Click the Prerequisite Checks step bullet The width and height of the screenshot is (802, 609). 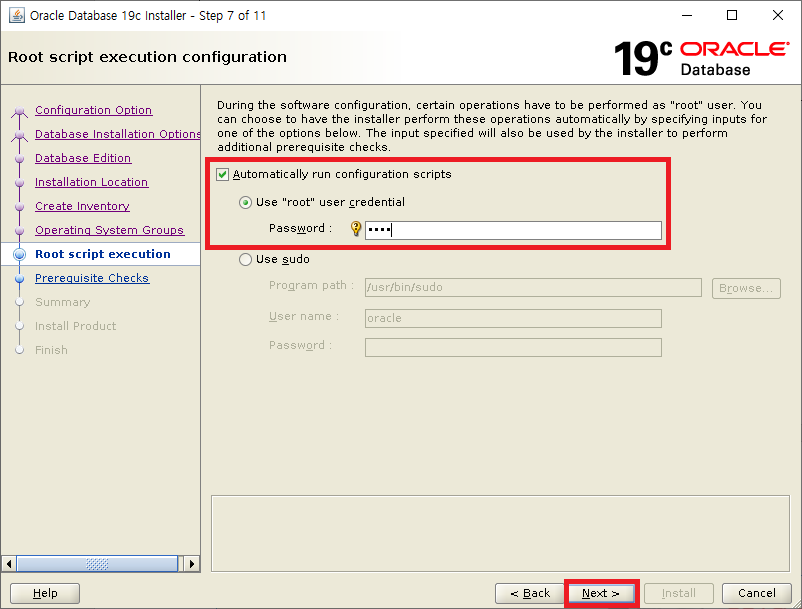tap(19, 279)
